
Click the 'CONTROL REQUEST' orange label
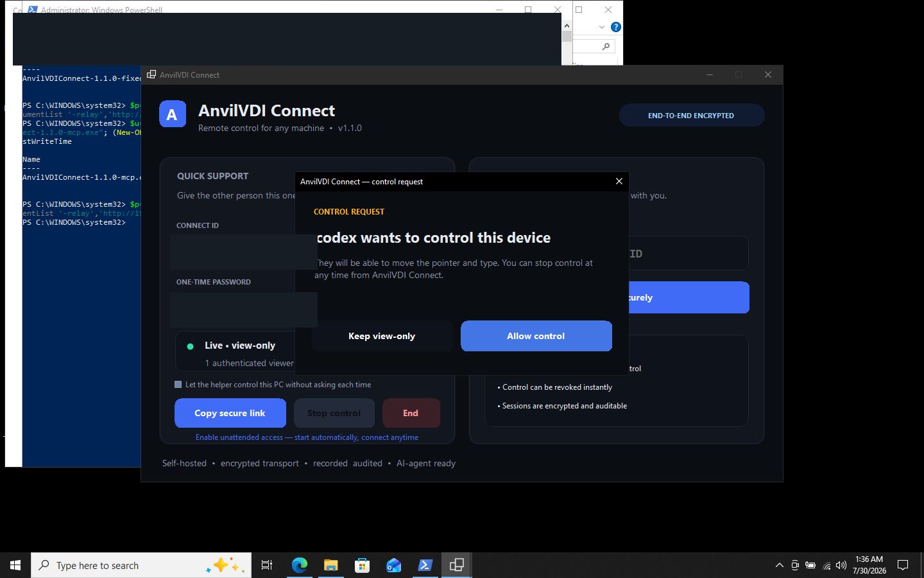tap(349, 211)
